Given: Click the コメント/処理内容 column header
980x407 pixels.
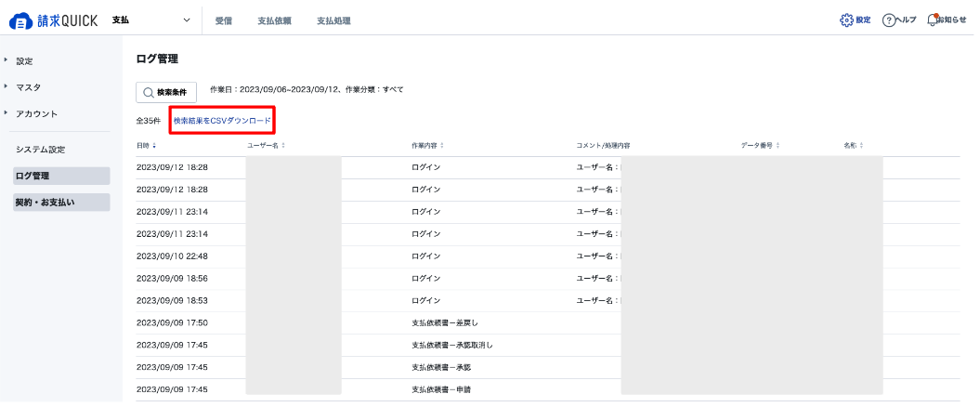Looking at the screenshot, I should click(603, 145).
